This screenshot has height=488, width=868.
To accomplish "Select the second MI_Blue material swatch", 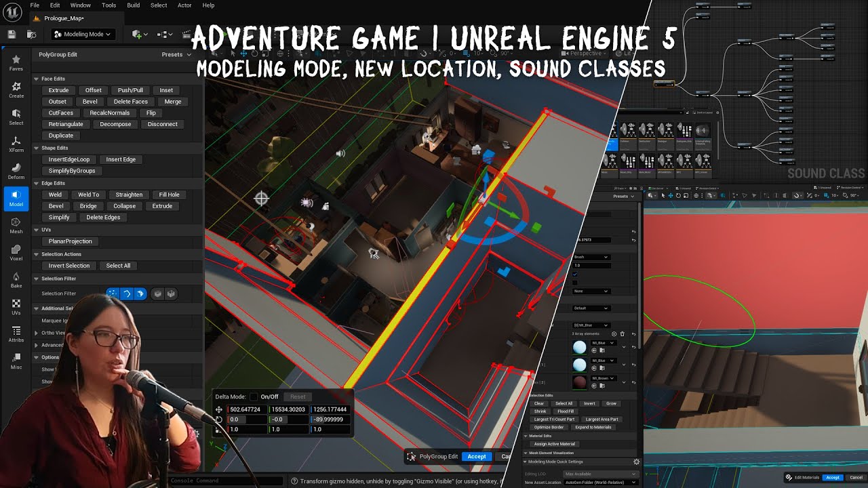I will [579, 365].
